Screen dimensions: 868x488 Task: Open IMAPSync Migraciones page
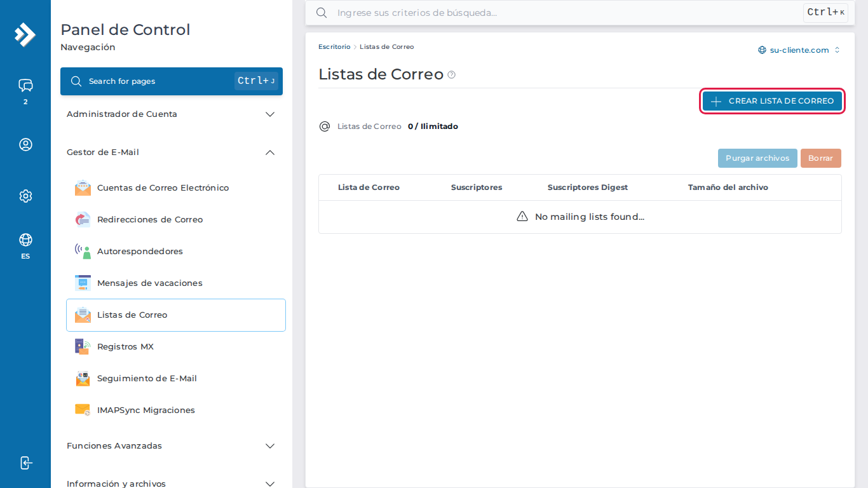click(x=176, y=410)
